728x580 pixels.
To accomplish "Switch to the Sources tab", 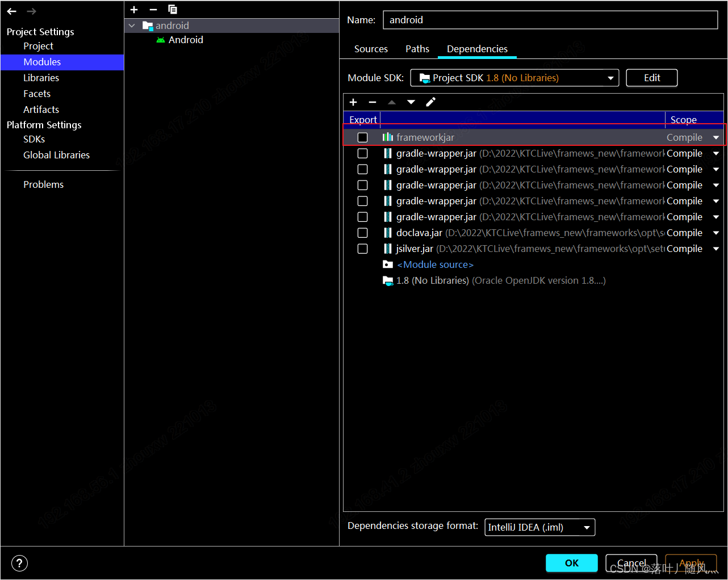I will [371, 49].
